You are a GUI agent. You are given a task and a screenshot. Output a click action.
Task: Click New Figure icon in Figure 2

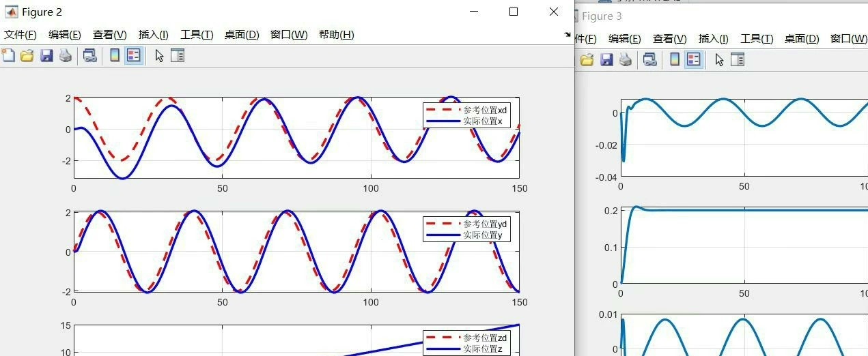pos(8,56)
